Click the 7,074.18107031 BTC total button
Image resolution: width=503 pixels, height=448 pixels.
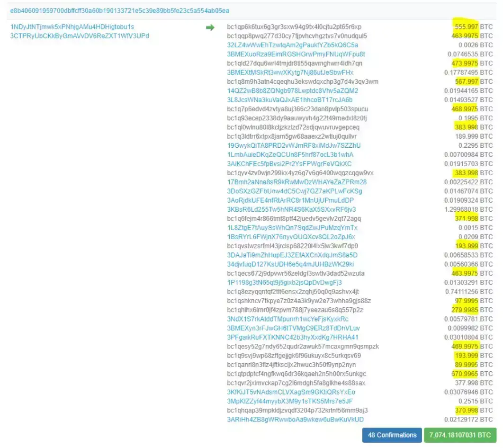coord(460,435)
